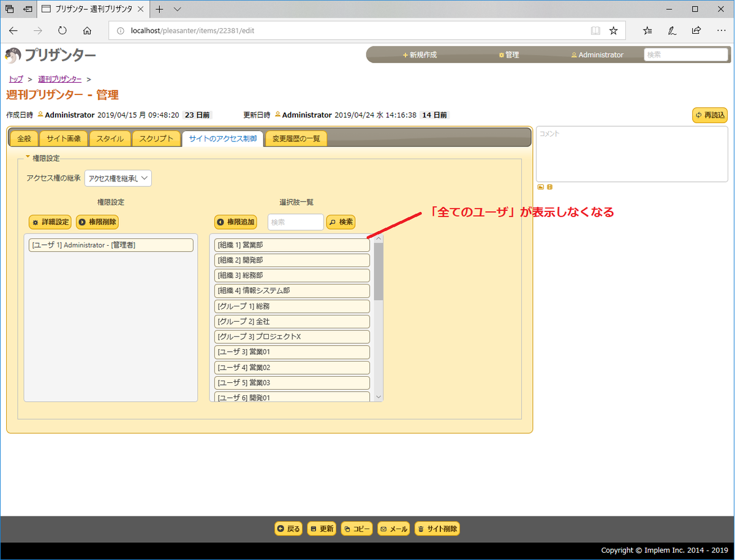Click the user icon beside 更新日時 Administrator
Image resolution: width=735 pixels, height=560 pixels.
(x=277, y=115)
